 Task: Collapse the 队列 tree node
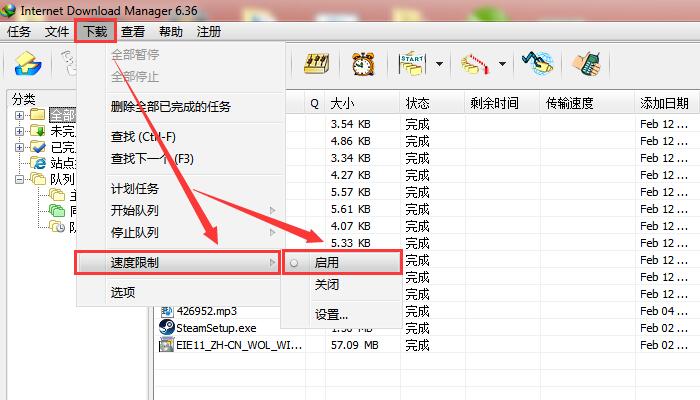pos(19,179)
